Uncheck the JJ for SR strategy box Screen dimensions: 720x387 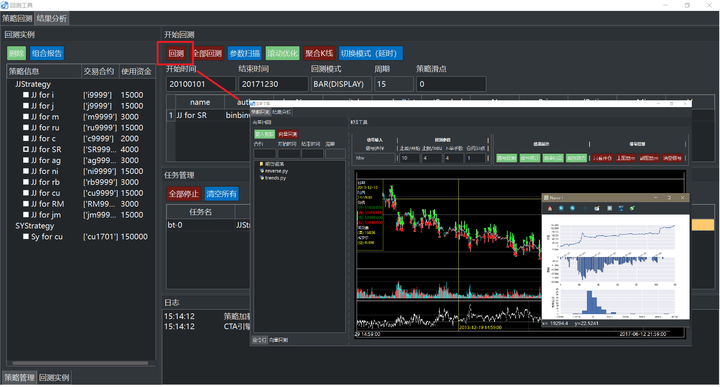pos(26,150)
